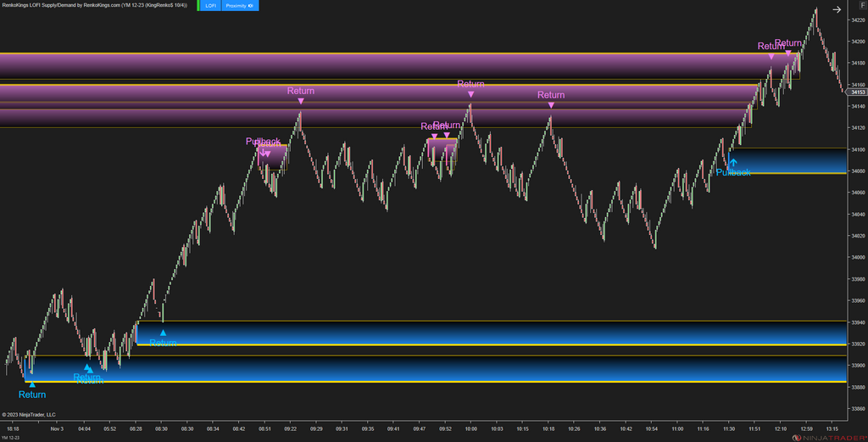Click the YM 12-23 label at the bottom left
Screen dimensions: 868x442
(10, 438)
